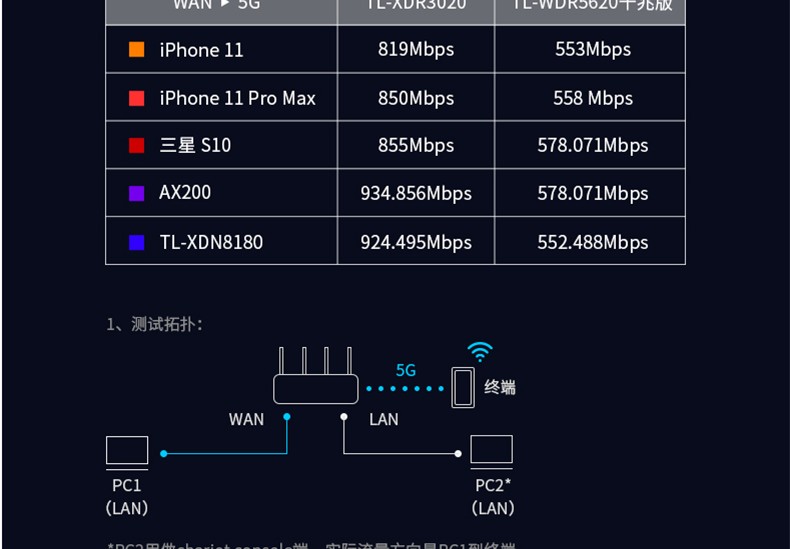790x549 pixels.
Task: Select the blue swatch next to TL-XDN8180
Action: point(137,242)
